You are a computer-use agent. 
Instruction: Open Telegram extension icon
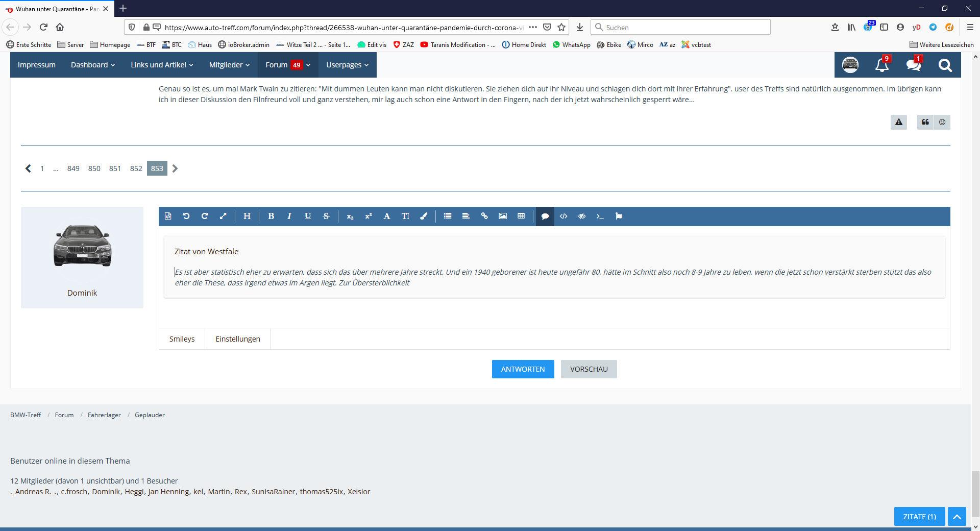933,27
